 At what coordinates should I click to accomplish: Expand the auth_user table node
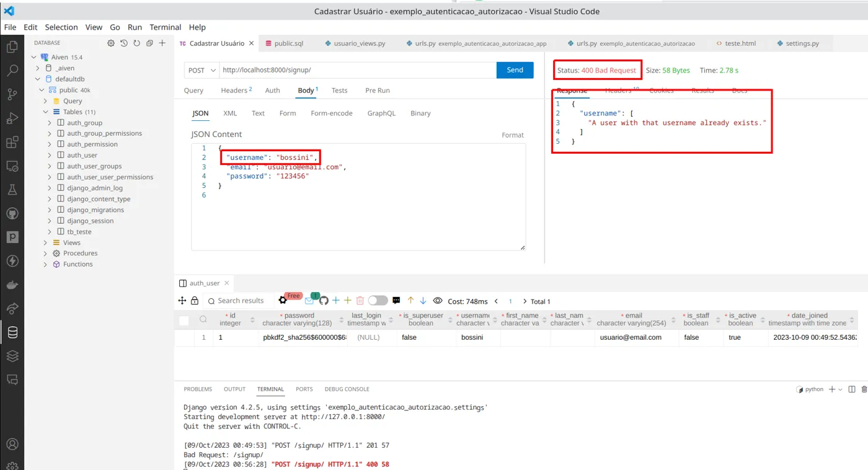point(50,155)
